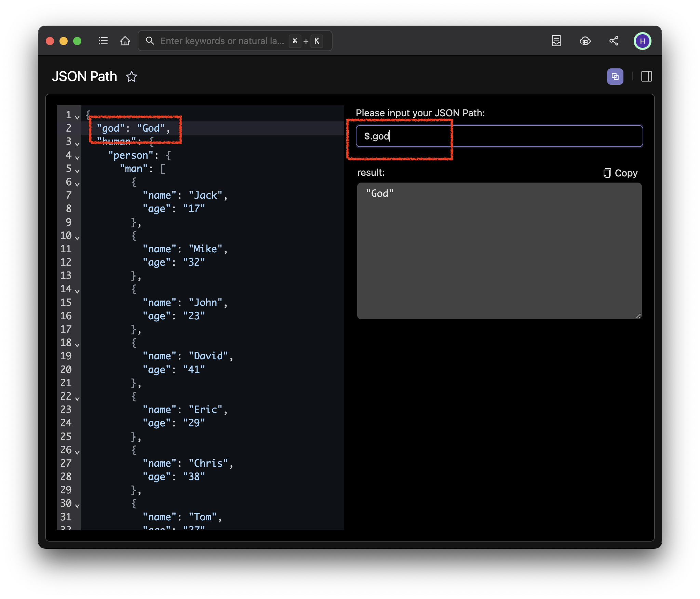Image resolution: width=700 pixels, height=599 pixels.
Task: Click the "God" result text
Action: [380, 194]
